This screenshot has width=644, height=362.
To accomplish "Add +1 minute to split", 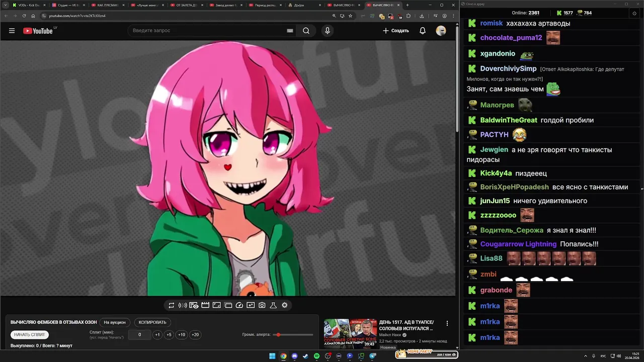I will (157, 335).
